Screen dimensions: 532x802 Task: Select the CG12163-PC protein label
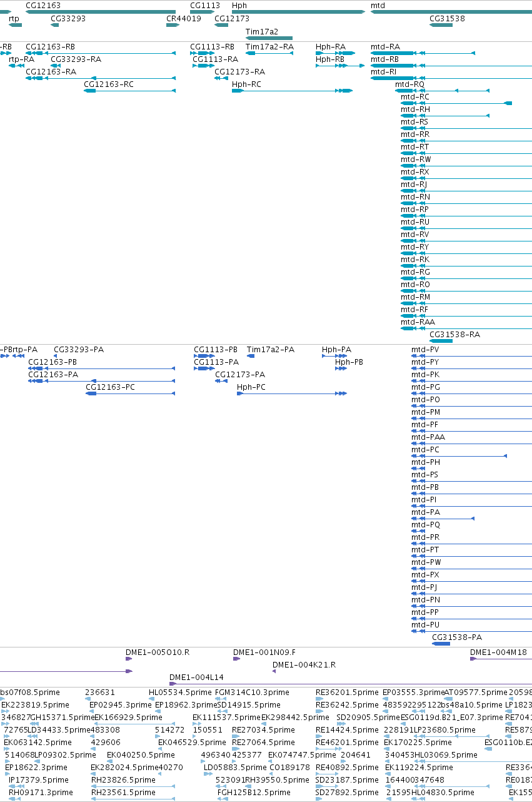[x=110, y=387]
